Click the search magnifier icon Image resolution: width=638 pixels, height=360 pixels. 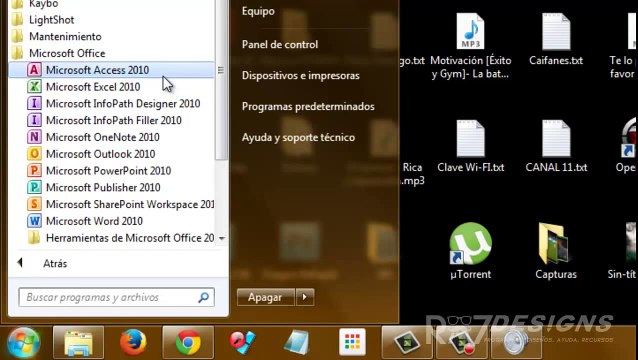pos(203,297)
